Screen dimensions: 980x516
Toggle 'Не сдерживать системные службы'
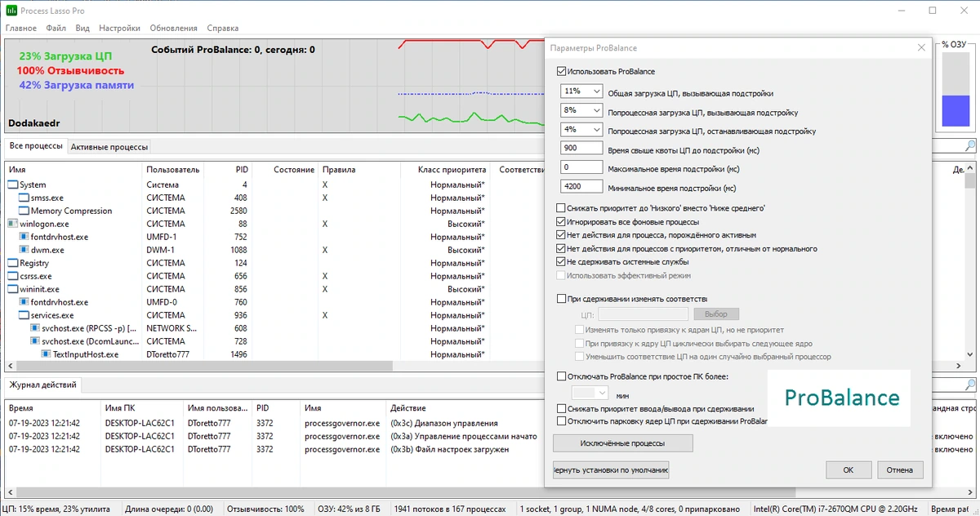pos(561,262)
